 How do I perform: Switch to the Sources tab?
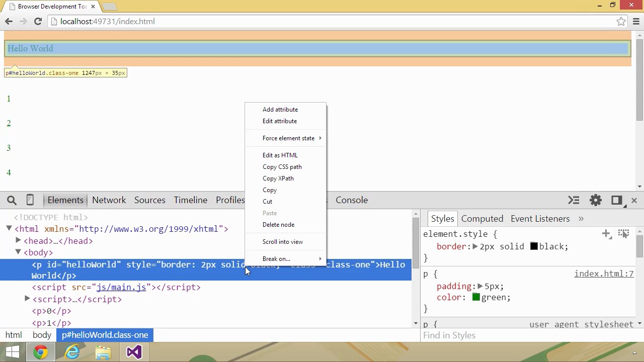coord(150,200)
